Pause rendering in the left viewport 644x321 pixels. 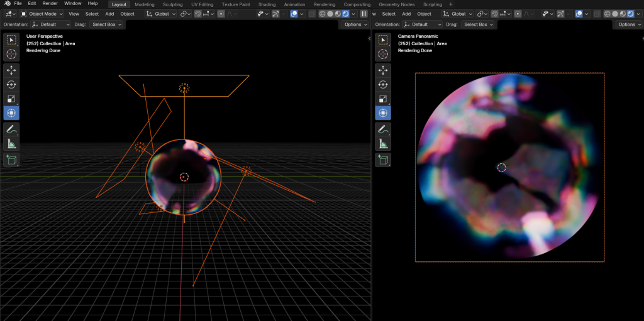364,14
